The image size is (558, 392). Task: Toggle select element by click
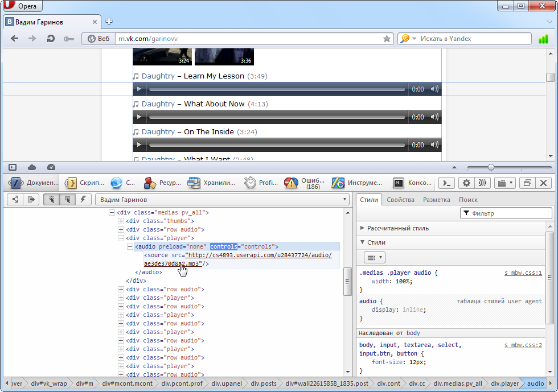pos(52,200)
